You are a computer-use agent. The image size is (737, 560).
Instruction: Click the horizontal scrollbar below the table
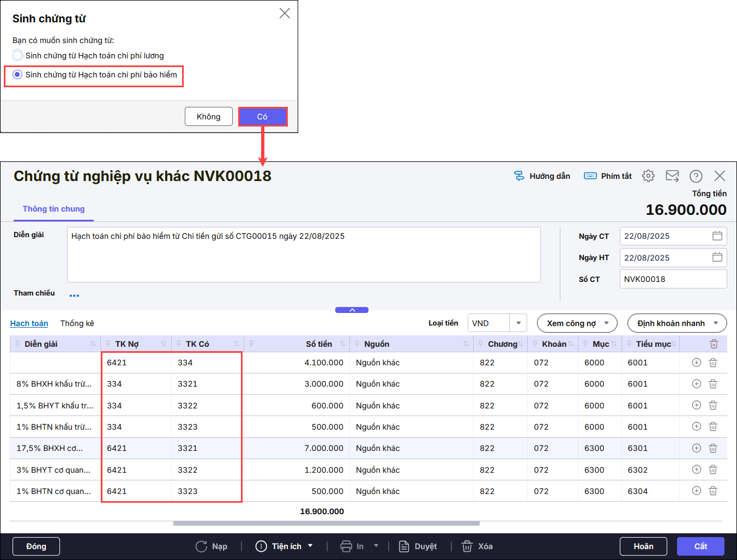coord(326,523)
